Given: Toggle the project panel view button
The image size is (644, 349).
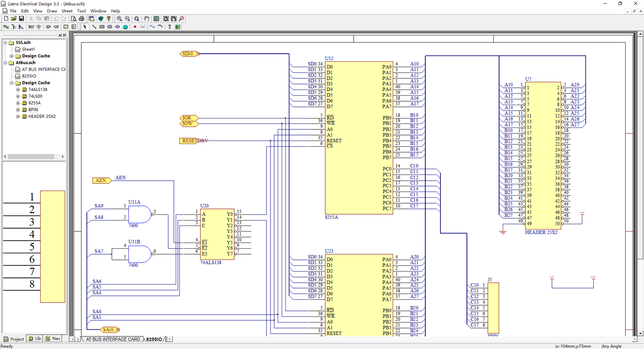Looking at the screenshot, I should point(92,19).
